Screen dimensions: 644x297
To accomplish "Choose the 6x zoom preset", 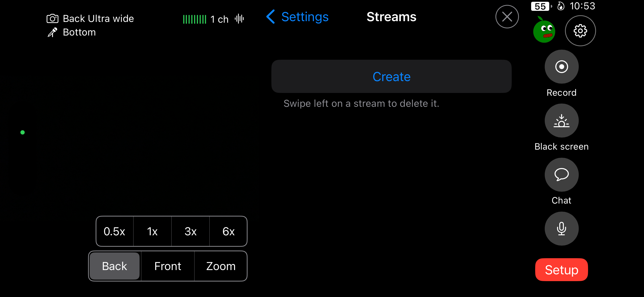I will click(x=228, y=231).
